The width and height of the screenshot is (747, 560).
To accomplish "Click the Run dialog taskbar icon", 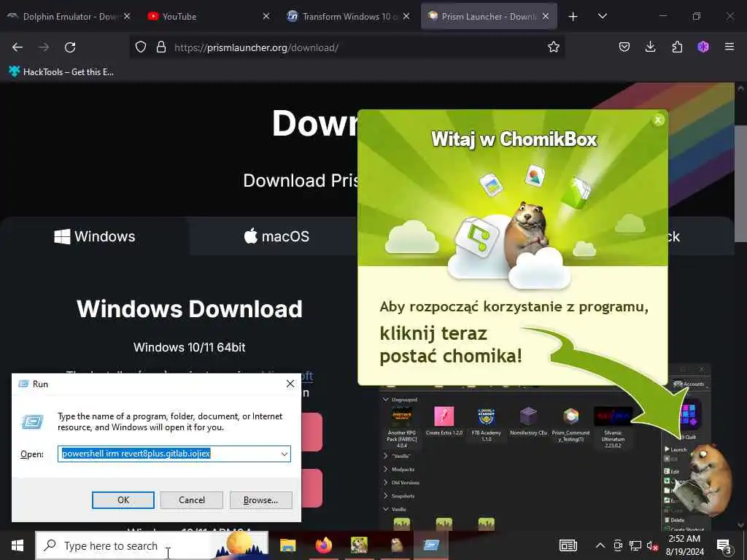I will pos(431,545).
